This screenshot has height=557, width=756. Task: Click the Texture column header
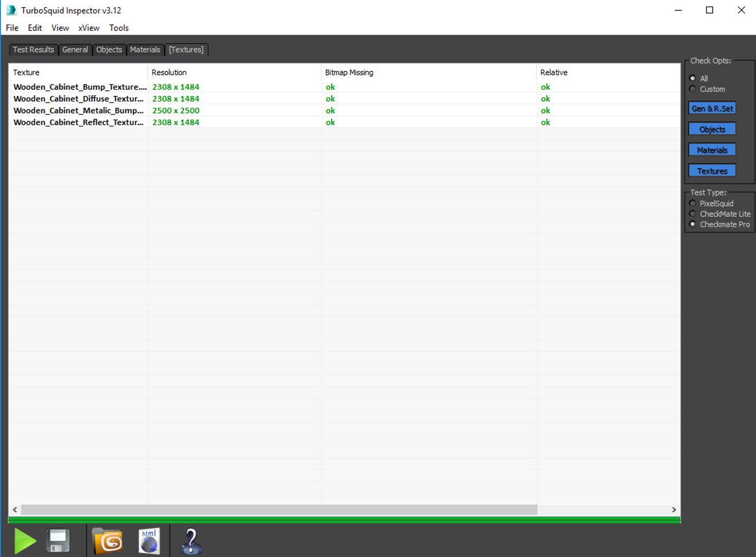[78, 73]
